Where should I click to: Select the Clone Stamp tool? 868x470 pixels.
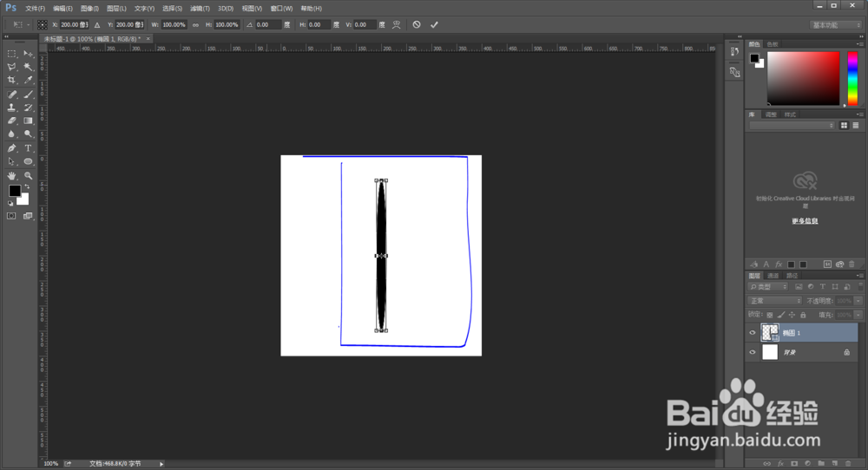11,108
